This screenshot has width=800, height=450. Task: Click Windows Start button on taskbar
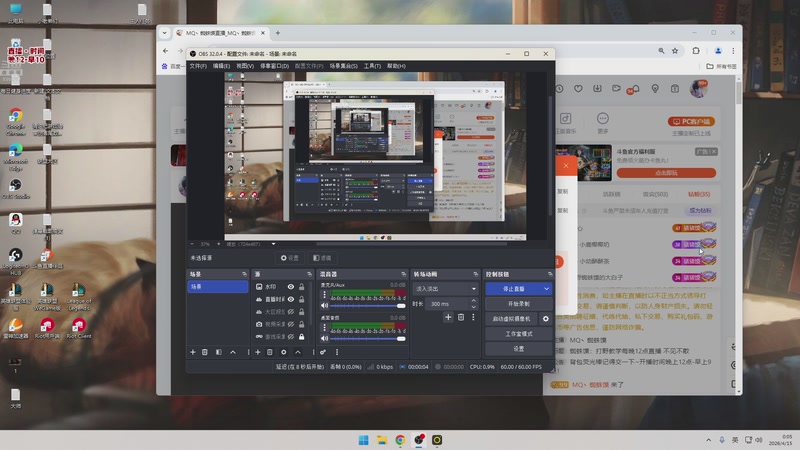click(x=363, y=440)
